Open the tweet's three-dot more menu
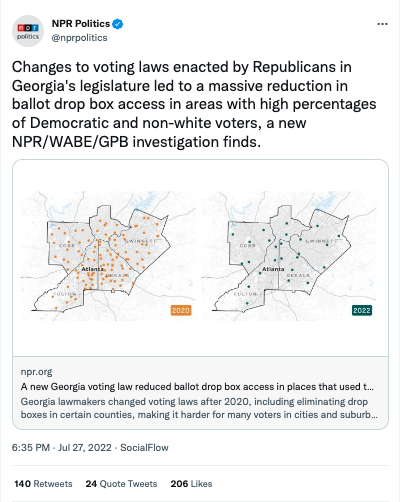This screenshot has height=502, width=400. click(x=382, y=24)
